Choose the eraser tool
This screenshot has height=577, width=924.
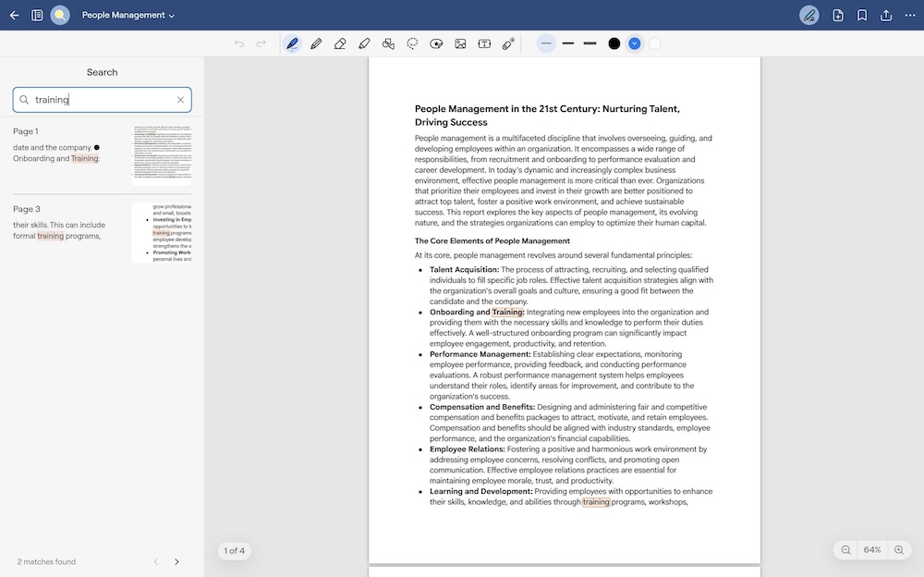[x=340, y=43]
